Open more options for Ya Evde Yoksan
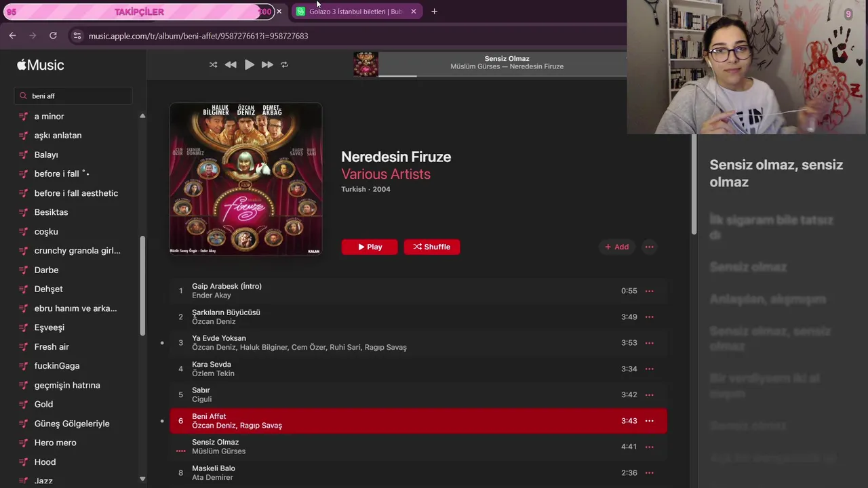 (649, 343)
